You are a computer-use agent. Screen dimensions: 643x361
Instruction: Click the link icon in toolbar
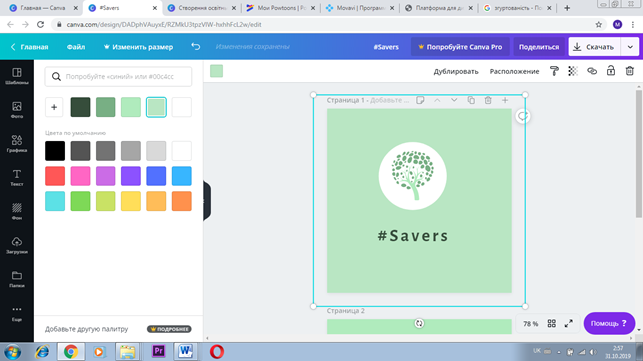click(x=592, y=71)
